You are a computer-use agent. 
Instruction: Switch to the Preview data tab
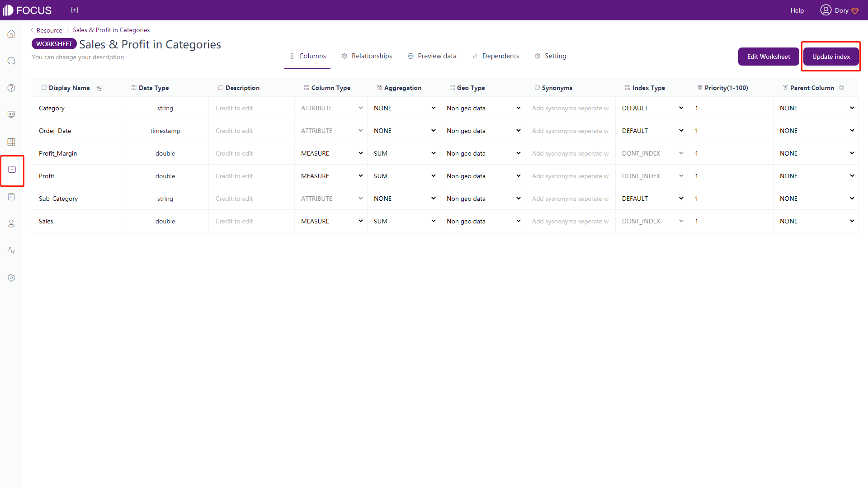point(432,56)
